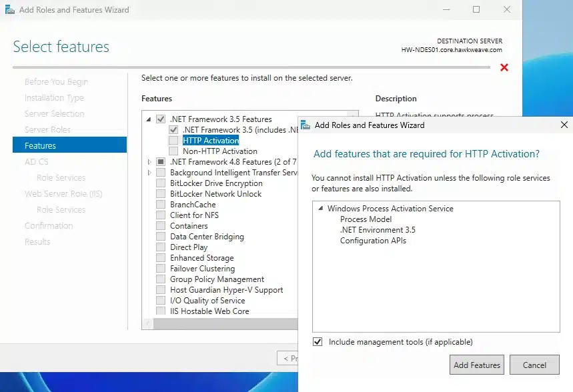Tick the Failover Clustering checkbox
Screen dimensions: 573x392
161,269
